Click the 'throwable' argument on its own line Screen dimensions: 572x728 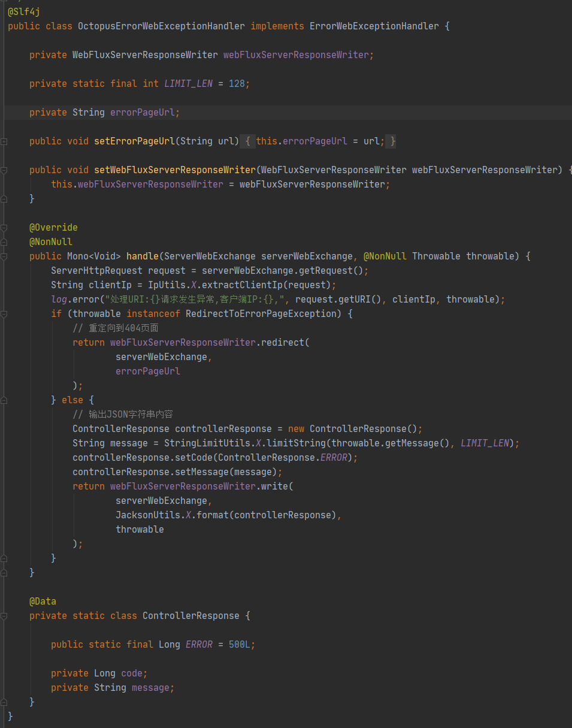[140, 530]
